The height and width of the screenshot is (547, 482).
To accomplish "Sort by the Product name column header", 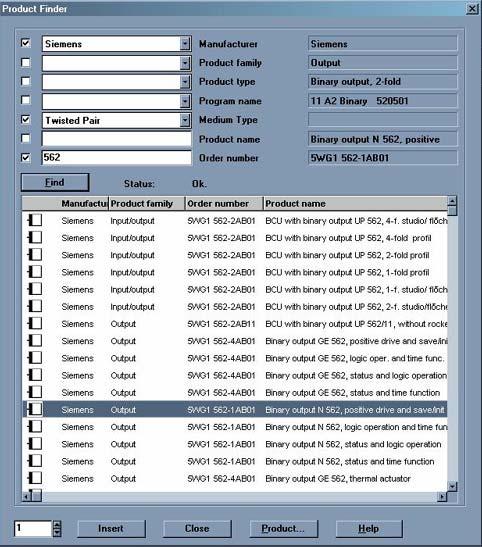I will [x=355, y=204].
